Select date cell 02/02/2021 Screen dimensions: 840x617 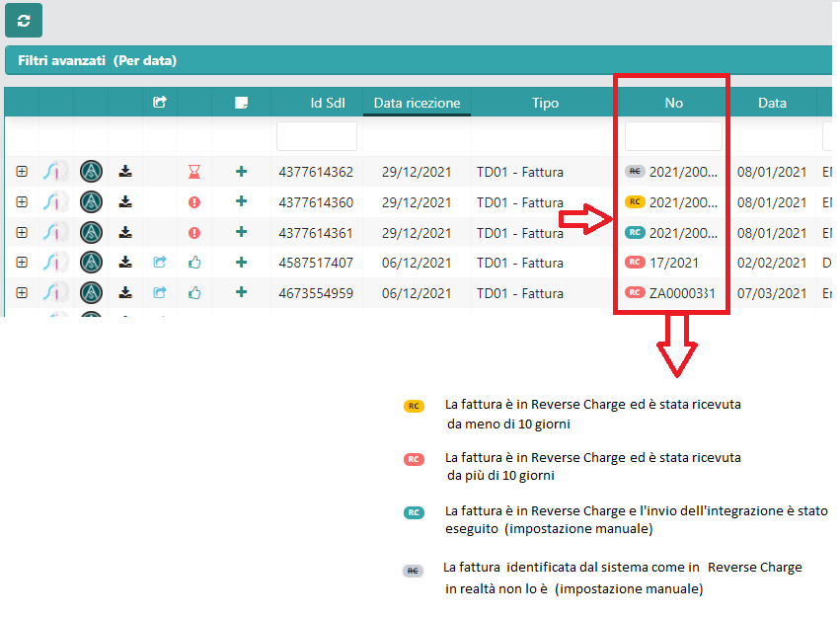[772, 263]
